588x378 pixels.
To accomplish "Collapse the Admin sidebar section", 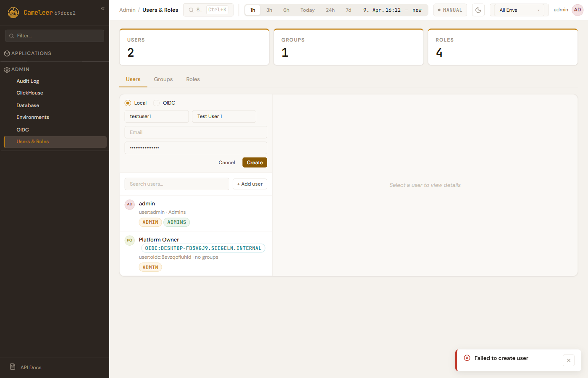I will point(20,69).
